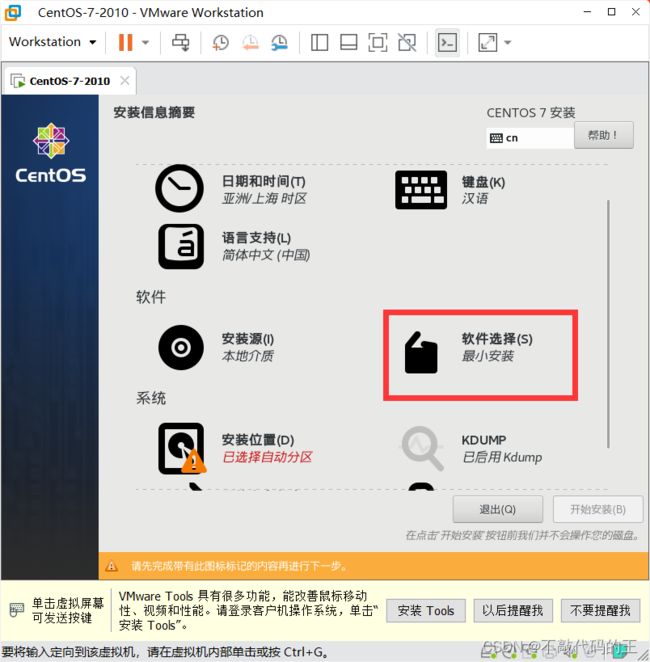Open the snapshot manager

(279, 43)
